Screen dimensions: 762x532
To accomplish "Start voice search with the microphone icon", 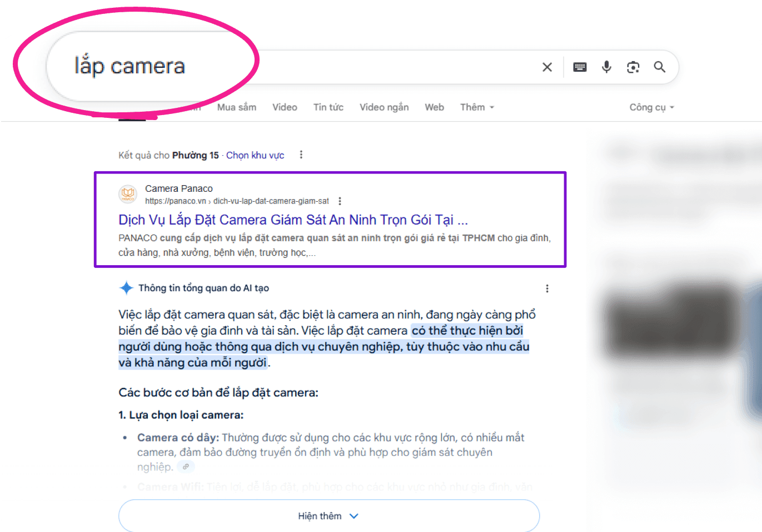I will tap(606, 67).
